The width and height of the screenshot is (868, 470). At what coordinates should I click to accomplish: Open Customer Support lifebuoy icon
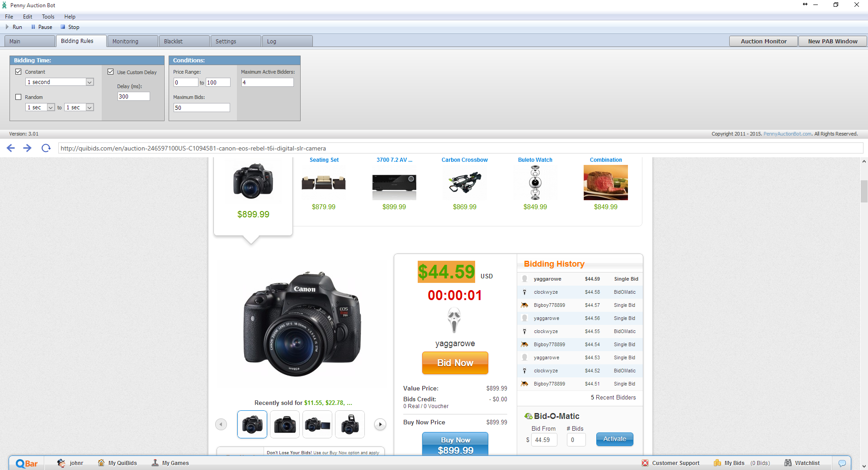point(645,463)
